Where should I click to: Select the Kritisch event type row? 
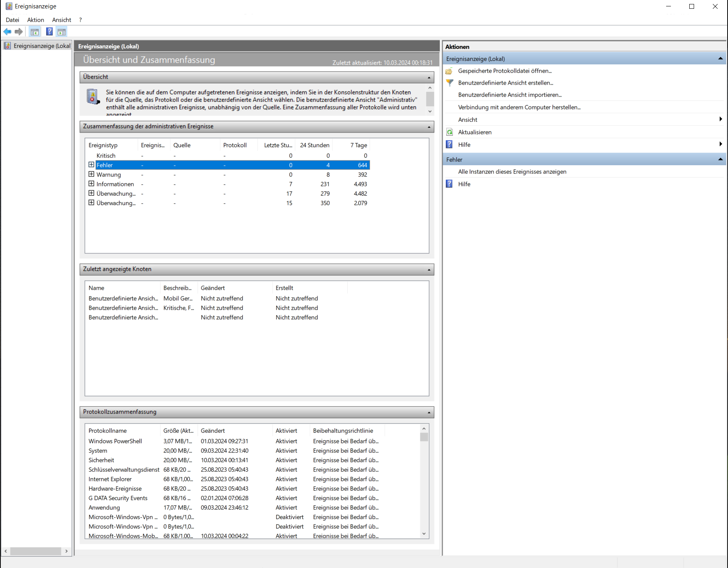(x=227, y=156)
